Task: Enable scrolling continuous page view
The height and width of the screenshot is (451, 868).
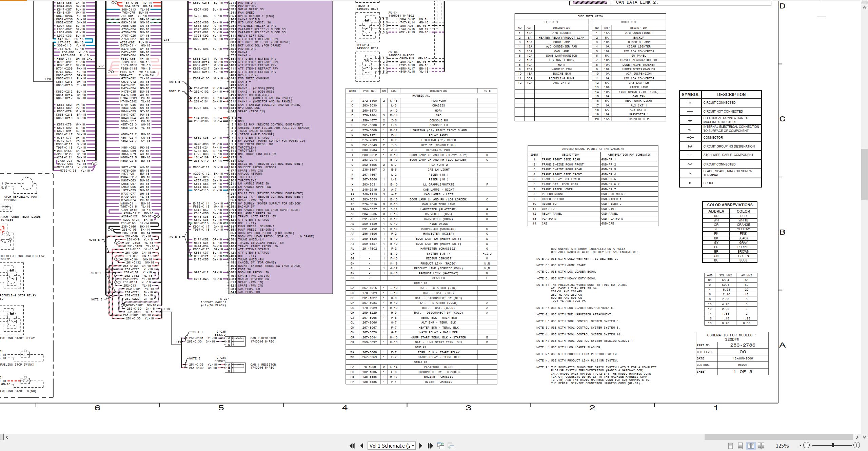Action: click(741, 446)
